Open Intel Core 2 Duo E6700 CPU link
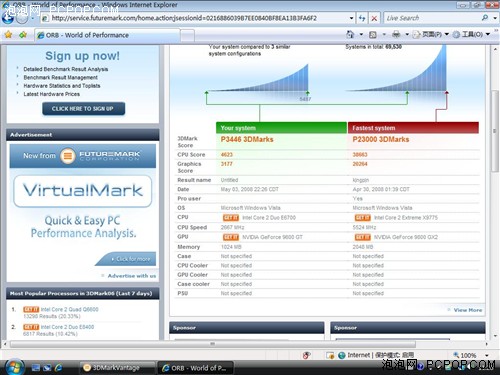 click(269, 218)
